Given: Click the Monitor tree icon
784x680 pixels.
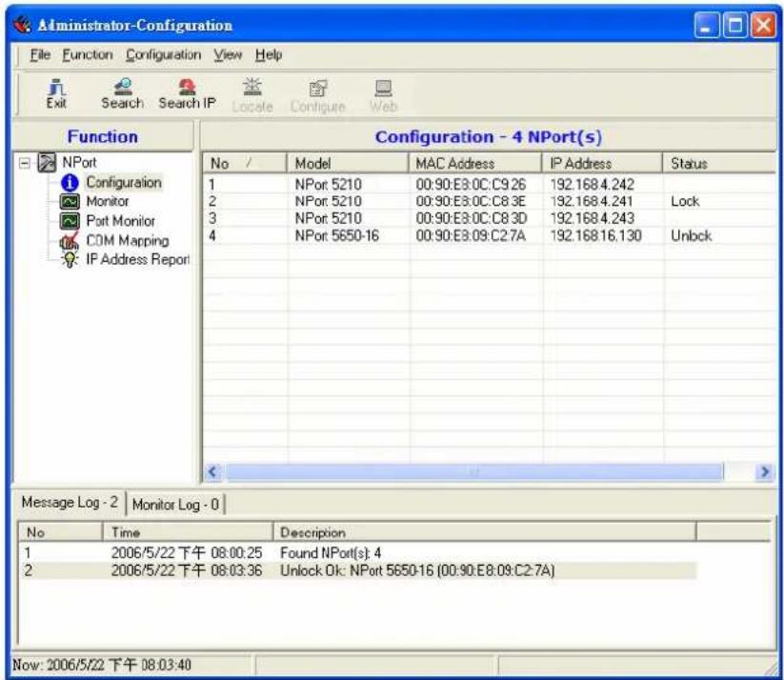Looking at the screenshot, I should 70,202.
